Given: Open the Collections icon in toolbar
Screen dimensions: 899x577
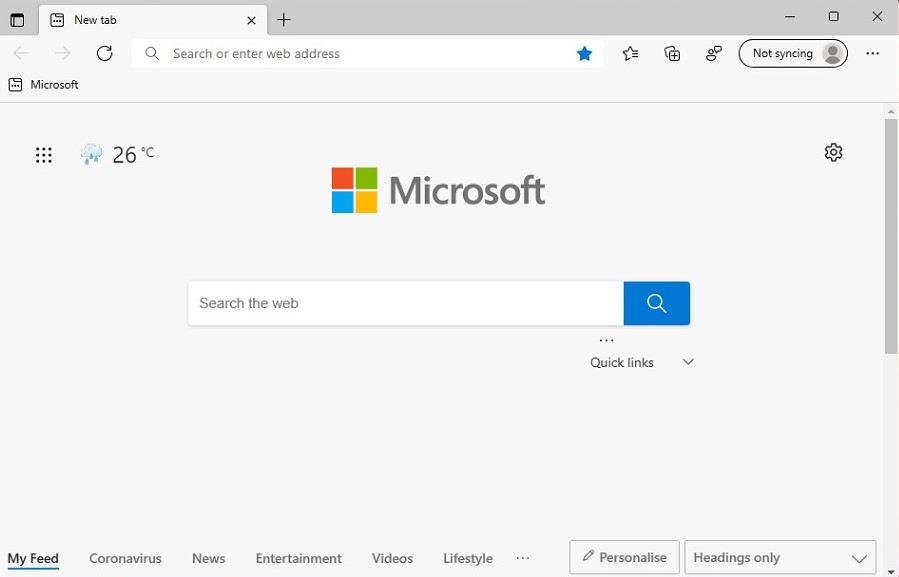Looking at the screenshot, I should [x=672, y=53].
